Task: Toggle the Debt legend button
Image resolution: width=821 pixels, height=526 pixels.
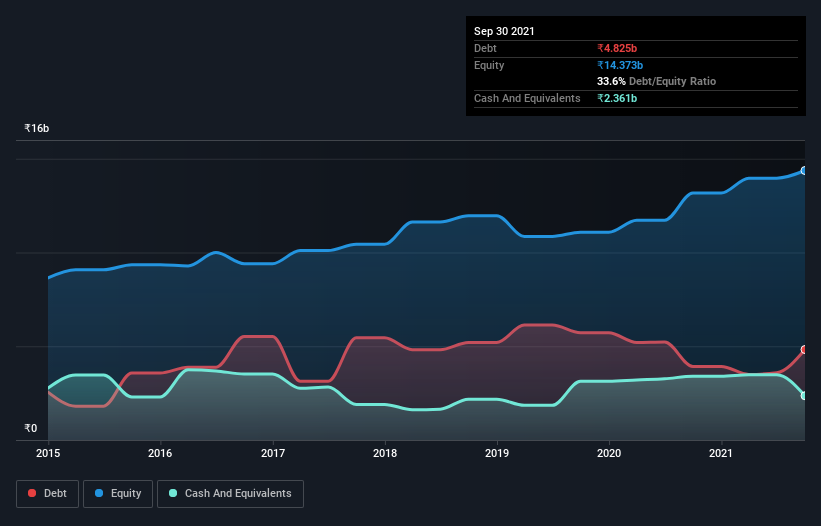Action: point(48,494)
